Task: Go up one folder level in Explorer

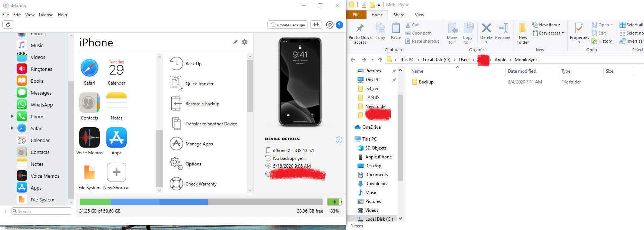Action: point(380,60)
